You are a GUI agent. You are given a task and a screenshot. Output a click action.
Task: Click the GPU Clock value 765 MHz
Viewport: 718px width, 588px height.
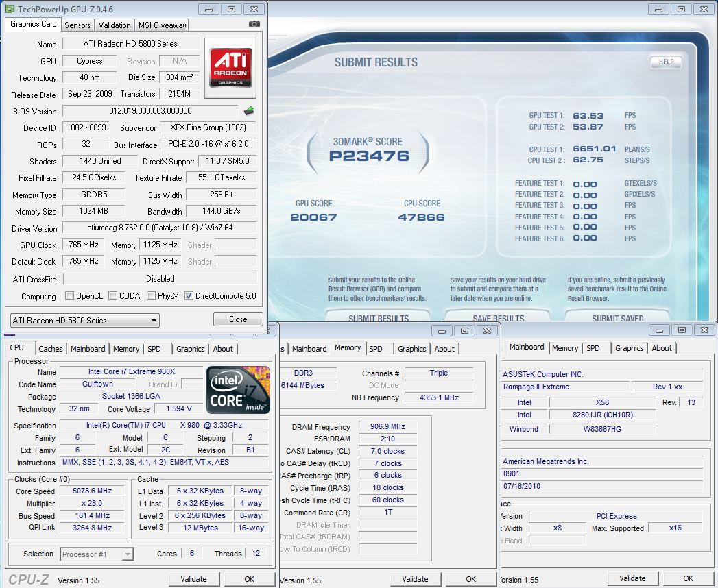pos(84,245)
